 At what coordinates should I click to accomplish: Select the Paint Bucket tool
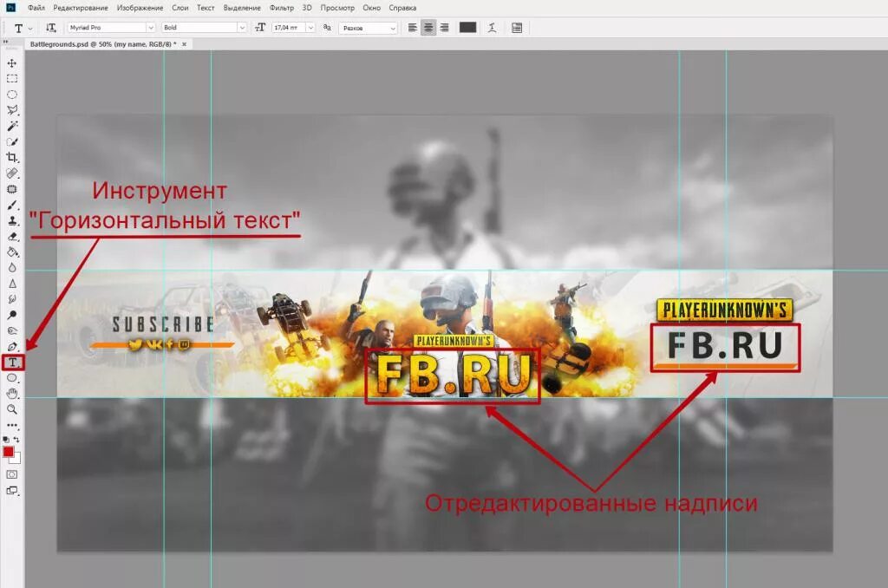pyautogui.click(x=12, y=252)
